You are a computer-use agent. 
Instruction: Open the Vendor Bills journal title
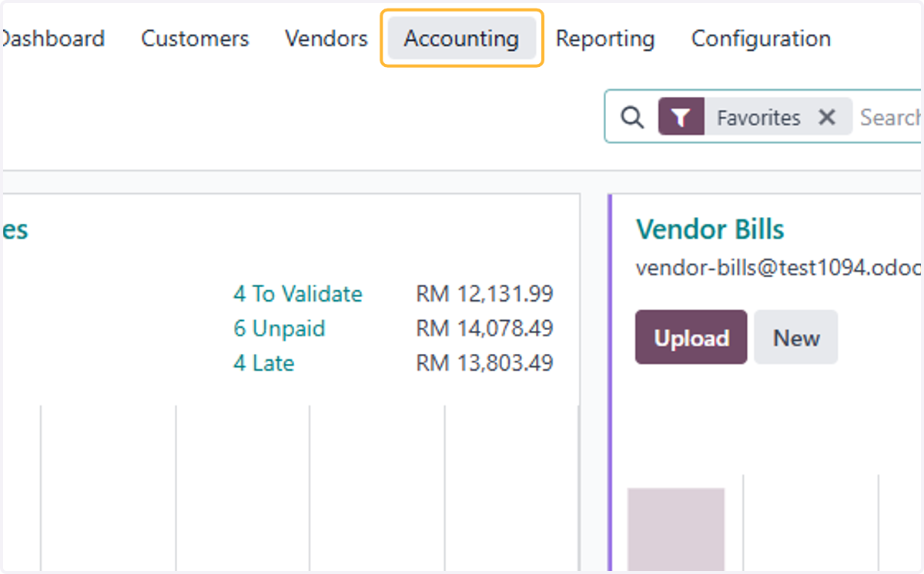710,229
